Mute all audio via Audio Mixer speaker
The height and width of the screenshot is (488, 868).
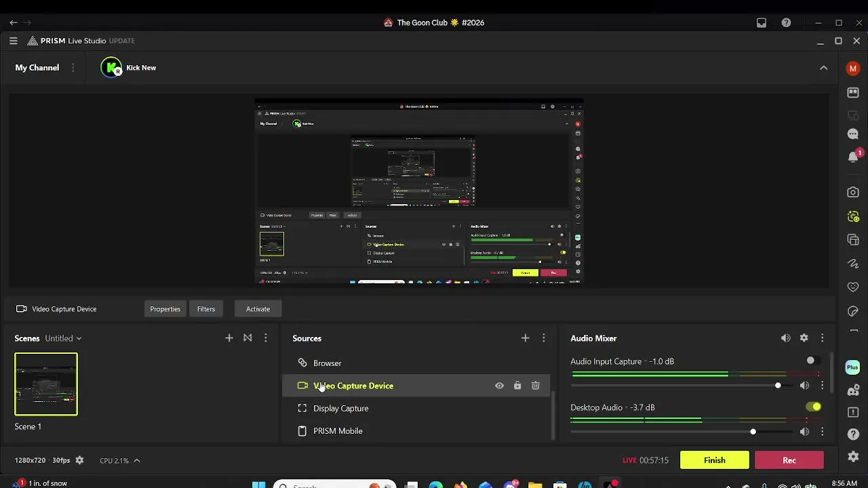click(785, 338)
